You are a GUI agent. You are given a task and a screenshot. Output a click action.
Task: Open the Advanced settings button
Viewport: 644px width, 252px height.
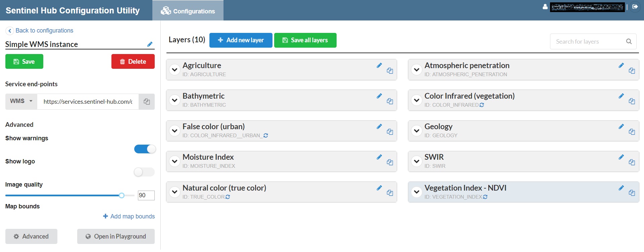(x=31, y=237)
